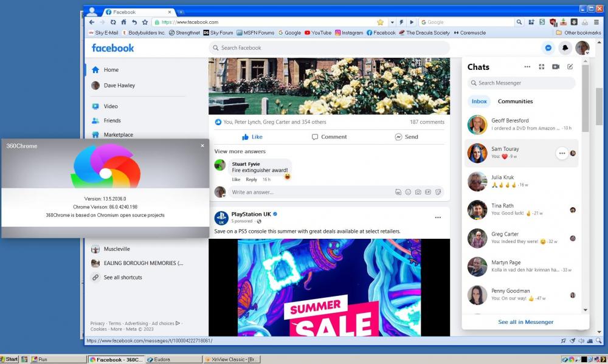Select the Inbox tab in Chats
The width and height of the screenshot is (608, 364).
point(479,101)
